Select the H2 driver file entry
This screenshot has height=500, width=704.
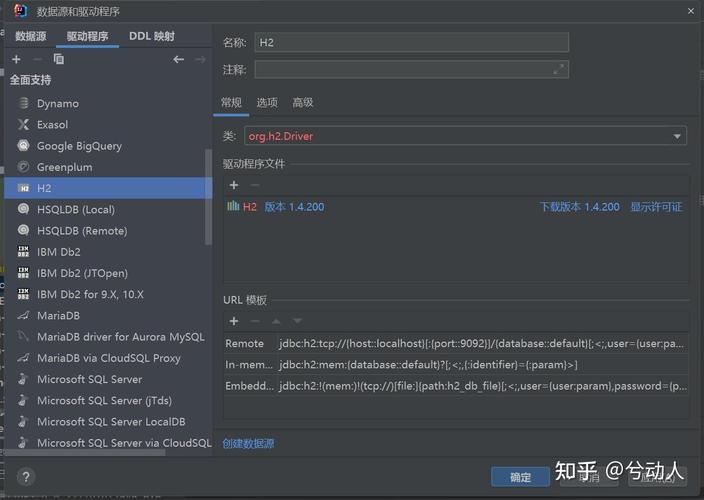(x=455, y=207)
